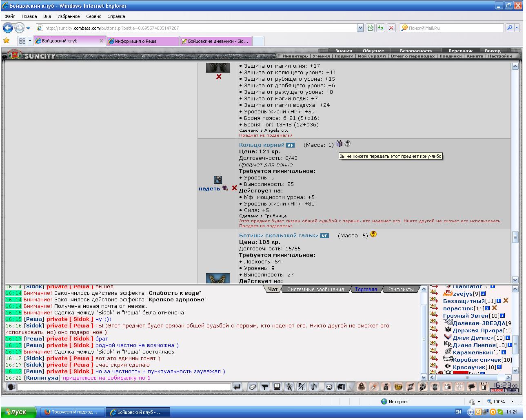Viewport: 526px width, 420px height.
Task: Click inside the chat message input field
Action: pyautogui.click(x=124, y=387)
